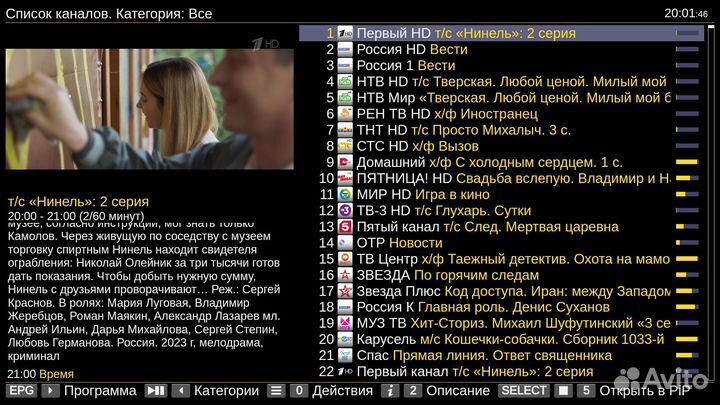Click the ТВ-3 HD channel logo
The image size is (720, 405).
(x=345, y=210)
